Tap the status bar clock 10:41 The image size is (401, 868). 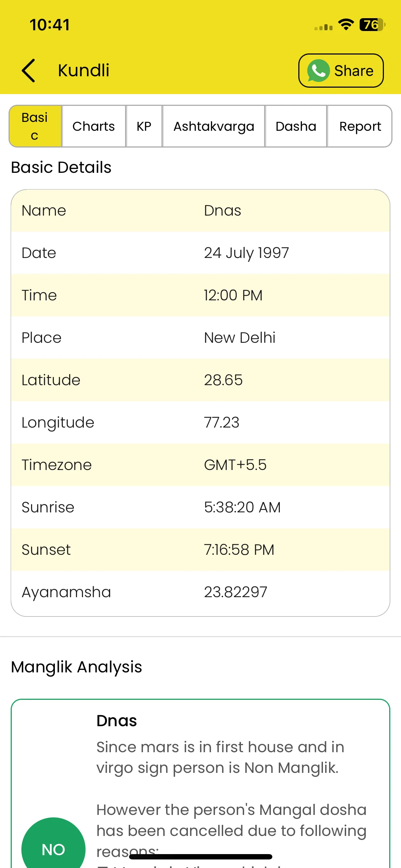pyautogui.click(x=50, y=25)
